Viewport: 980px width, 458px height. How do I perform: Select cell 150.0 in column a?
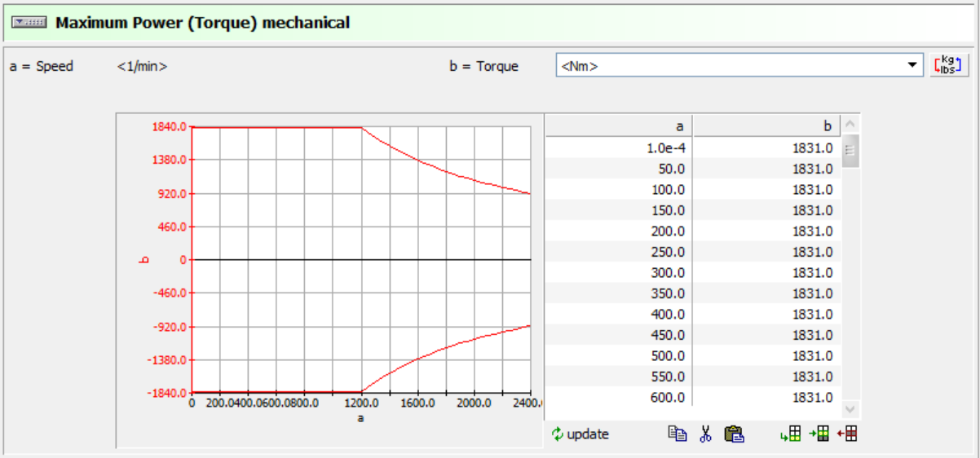[x=619, y=210]
